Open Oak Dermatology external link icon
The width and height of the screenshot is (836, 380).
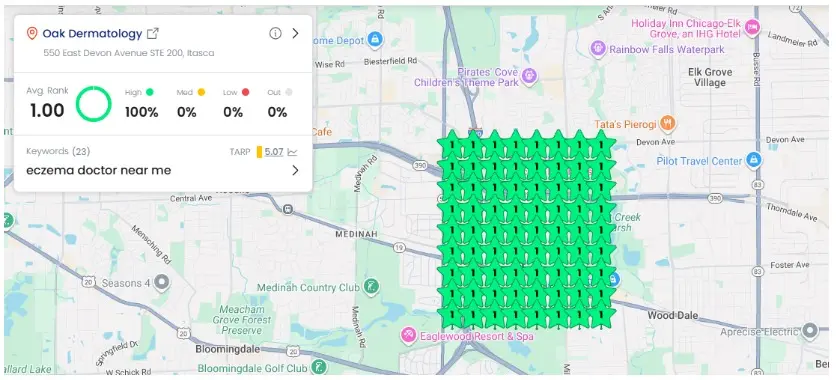(153, 34)
